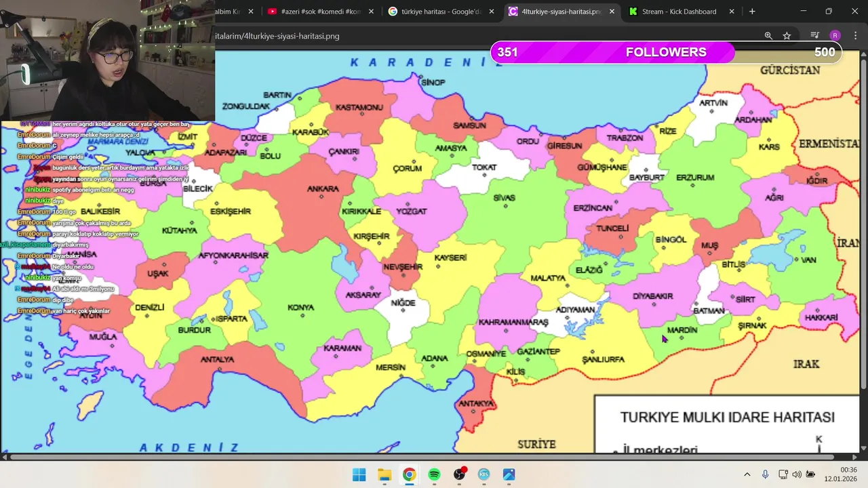
Task: Open OBS Studio from the taskbar
Action: pyautogui.click(x=459, y=474)
